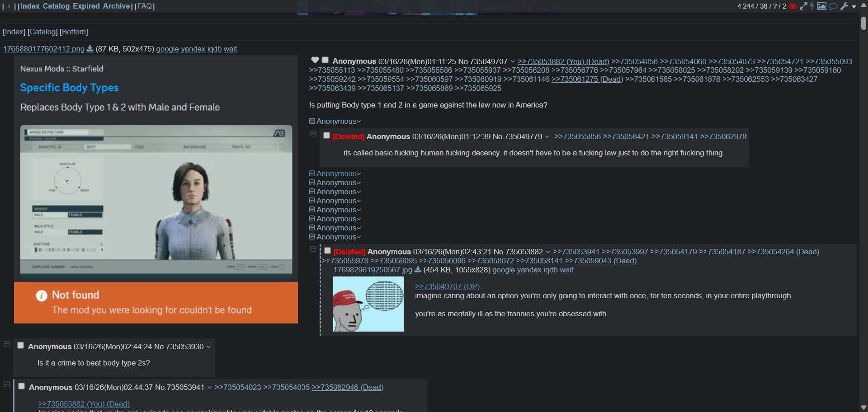Download file 1765880177602412.png via arrow icon
This screenshot has width=868, height=412.
[90, 49]
